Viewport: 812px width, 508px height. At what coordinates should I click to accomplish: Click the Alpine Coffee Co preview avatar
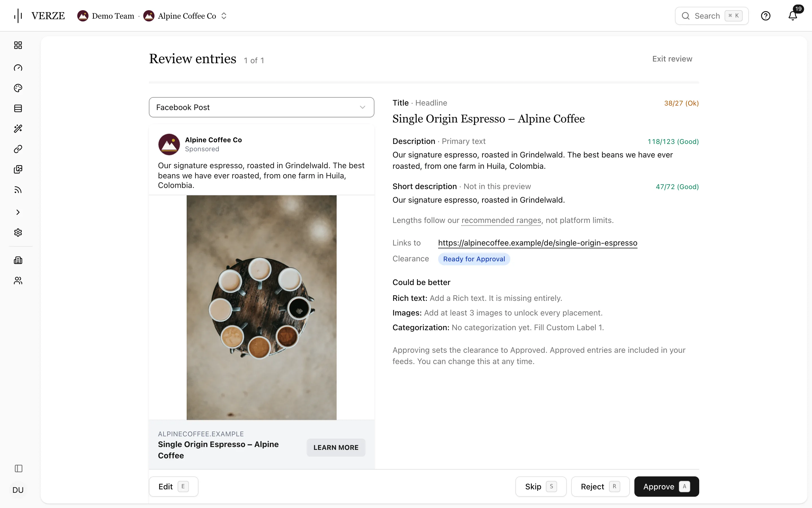pos(169,144)
